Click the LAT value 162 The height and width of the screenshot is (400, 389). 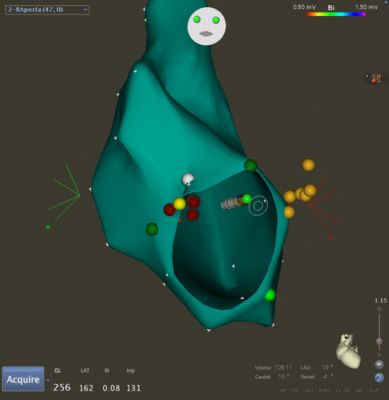pyautogui.click(x=86, y=388)
